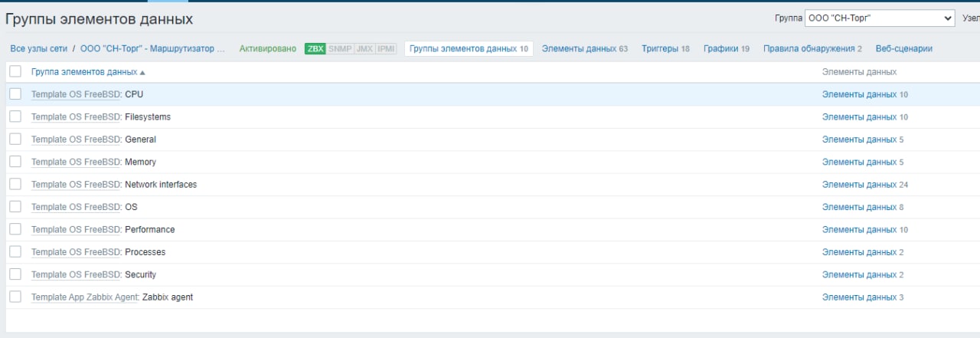Image resolution: width=980 pixels, height=338 pixels.
Task: Open the Группы элементов данных tab
Action: pos(469,48)
